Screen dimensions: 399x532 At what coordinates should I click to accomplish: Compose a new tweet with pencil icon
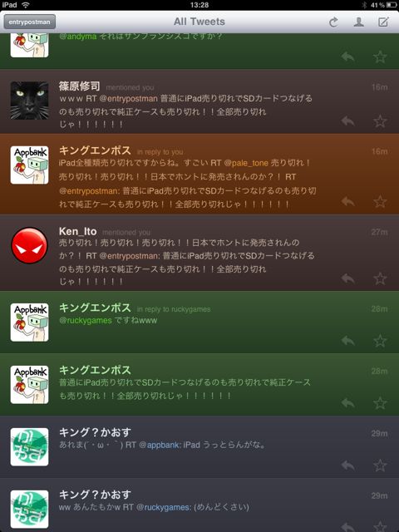tap(383, 22)
